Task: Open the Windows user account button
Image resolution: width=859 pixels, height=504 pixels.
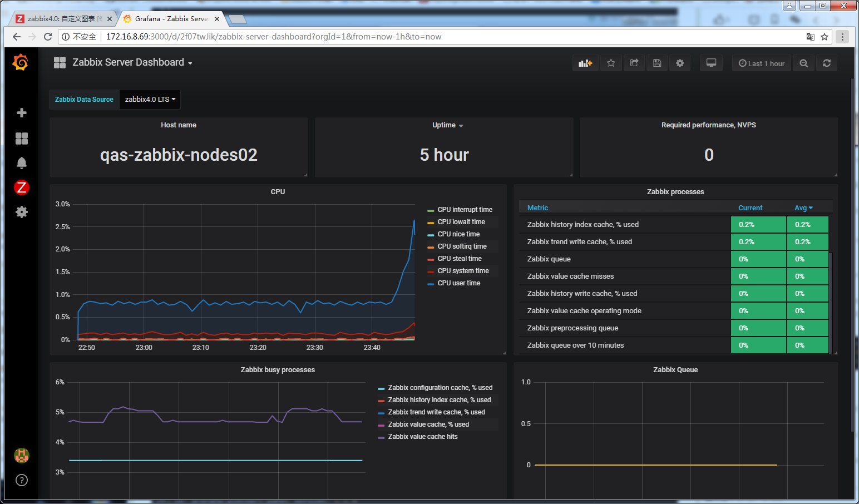Action: pyautogui.click(x=789, y=6)
